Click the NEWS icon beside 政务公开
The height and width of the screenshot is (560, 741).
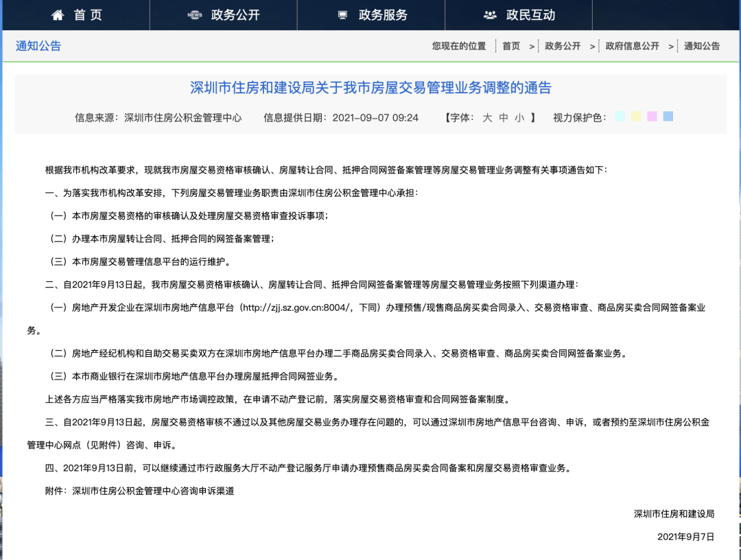(195, 15)
